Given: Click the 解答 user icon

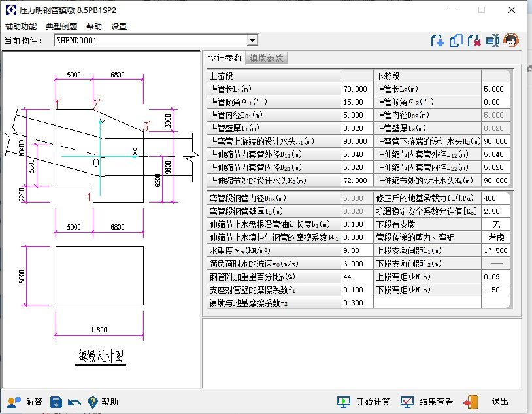Looking at the screenshot, I should (14, 402).
